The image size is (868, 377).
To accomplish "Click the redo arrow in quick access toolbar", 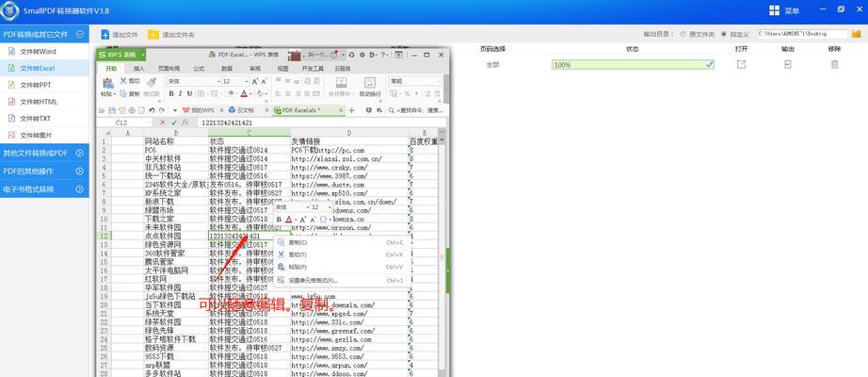I will [160, 110].
